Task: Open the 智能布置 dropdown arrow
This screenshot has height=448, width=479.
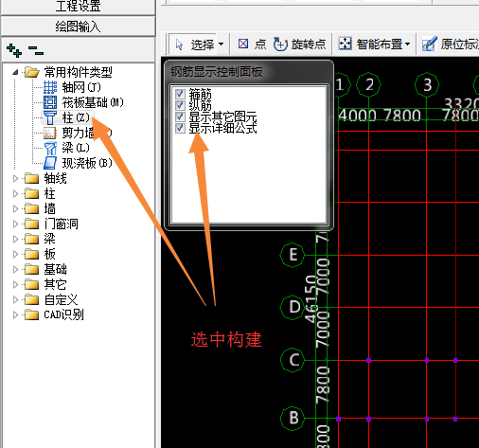Action: point(407,44)
